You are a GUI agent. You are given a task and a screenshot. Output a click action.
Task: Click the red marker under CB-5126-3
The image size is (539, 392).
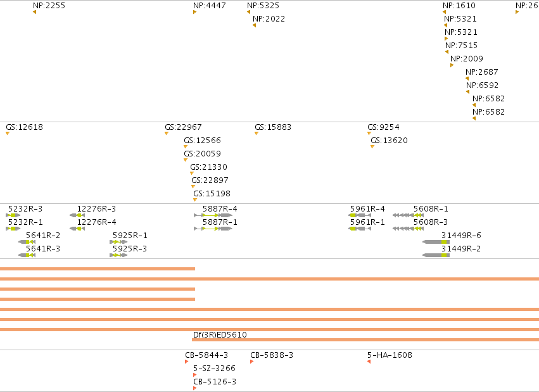pos(195,388)
